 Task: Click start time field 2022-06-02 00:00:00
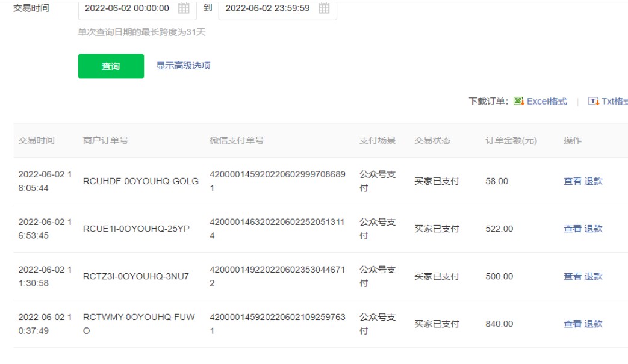[127, 8]
